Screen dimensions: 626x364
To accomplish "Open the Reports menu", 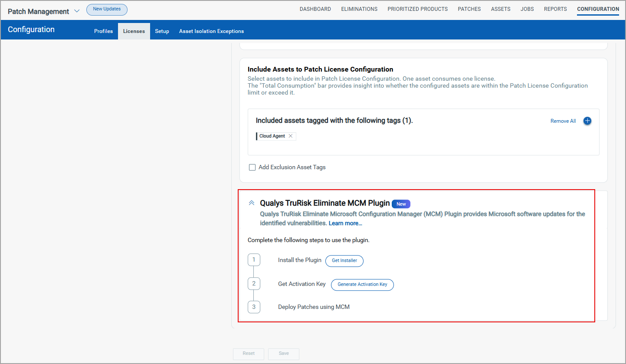I will (x=555, y=9).
